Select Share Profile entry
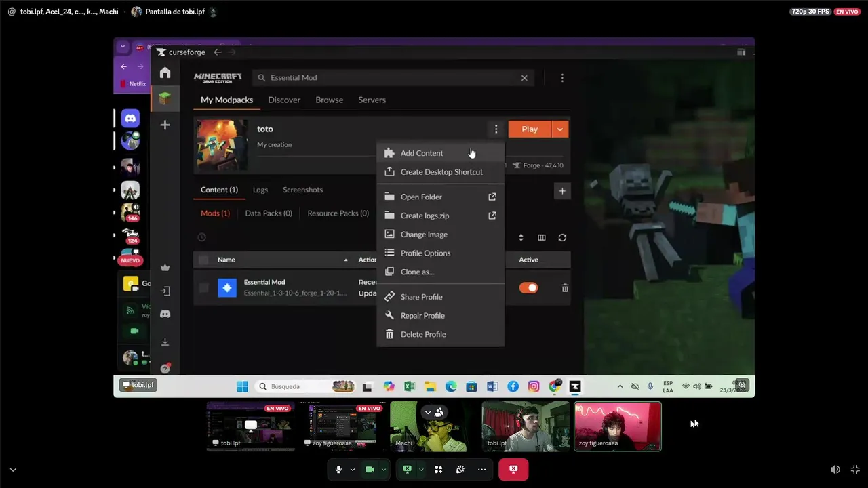Screen dimensions: 868x488 [x=441, y=297]
